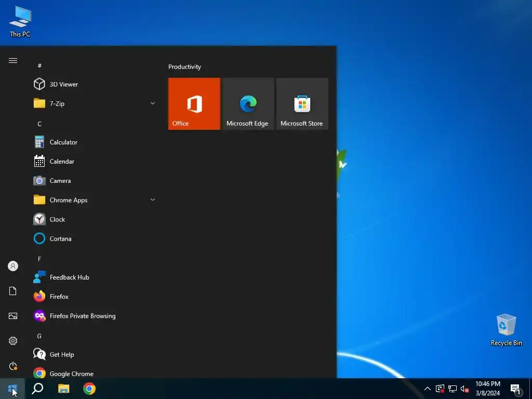Click the 'G' letter group header
The height and width of the screenshot is (399, 532).
click(39, 336)
